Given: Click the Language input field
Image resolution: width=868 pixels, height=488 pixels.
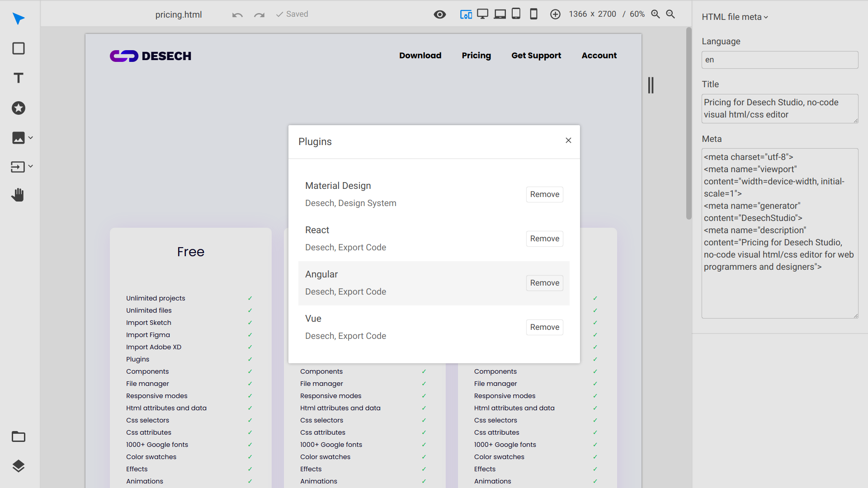Looking at the screenshot, I should coord(779,59).
